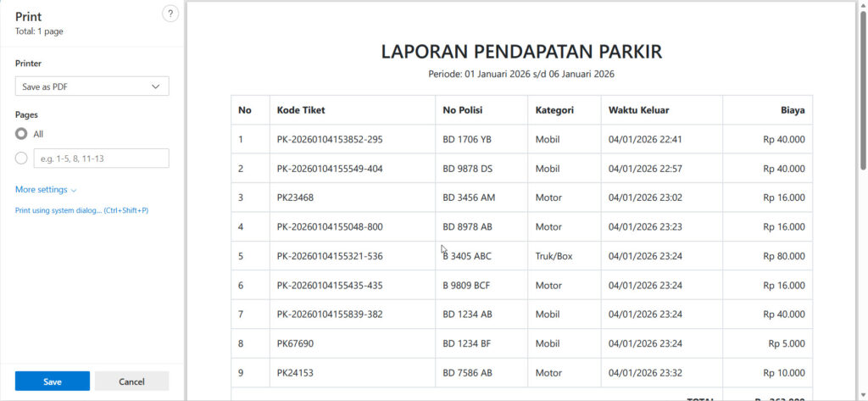This screenshot has height=401, width=868.
Task: Click the Rp 80.000 fee cell
Action: (783, 256)
